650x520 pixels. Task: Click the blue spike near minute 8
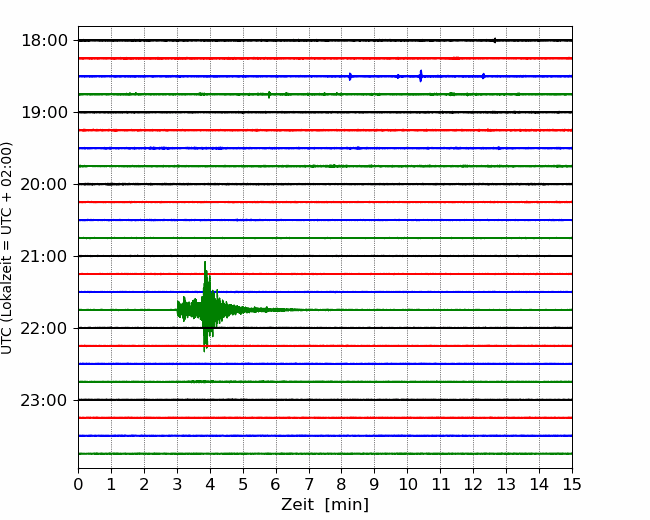(x=350, y=76)
